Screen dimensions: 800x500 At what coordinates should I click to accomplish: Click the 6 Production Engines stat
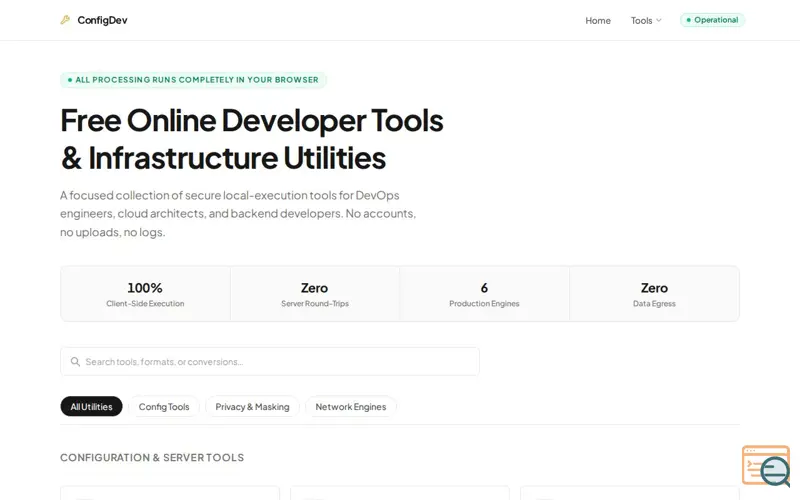[484, 294]
